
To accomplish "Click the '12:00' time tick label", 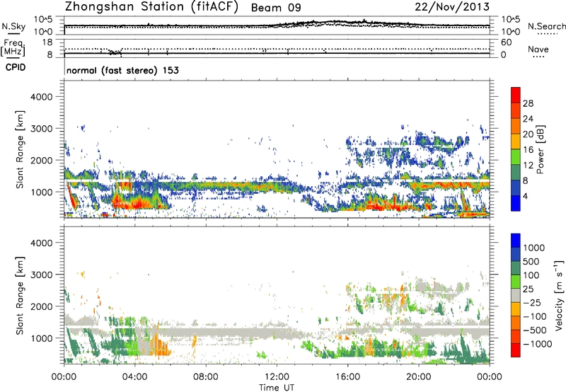I will pyautogui.click(x=277, y=377).
